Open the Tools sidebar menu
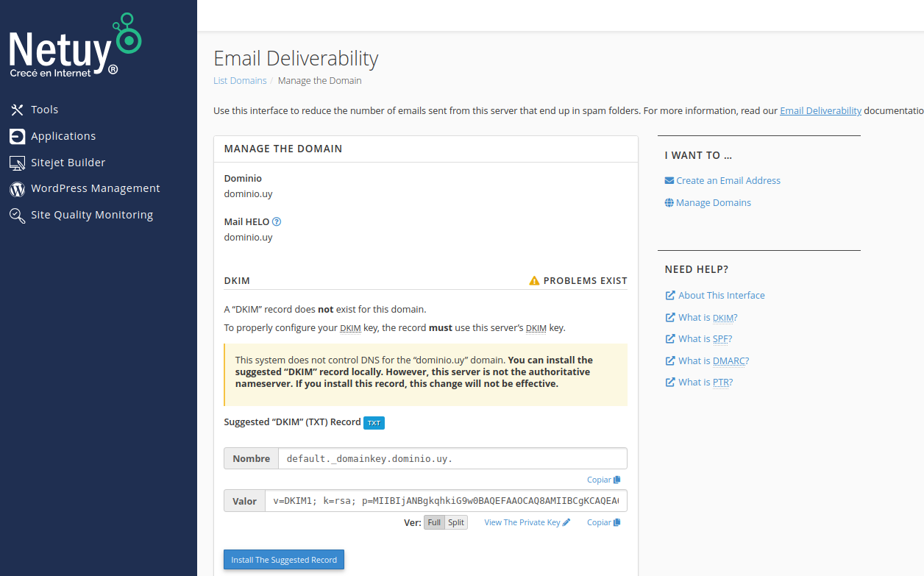Viewport: 924px width, 576px height. coord(44,110)
